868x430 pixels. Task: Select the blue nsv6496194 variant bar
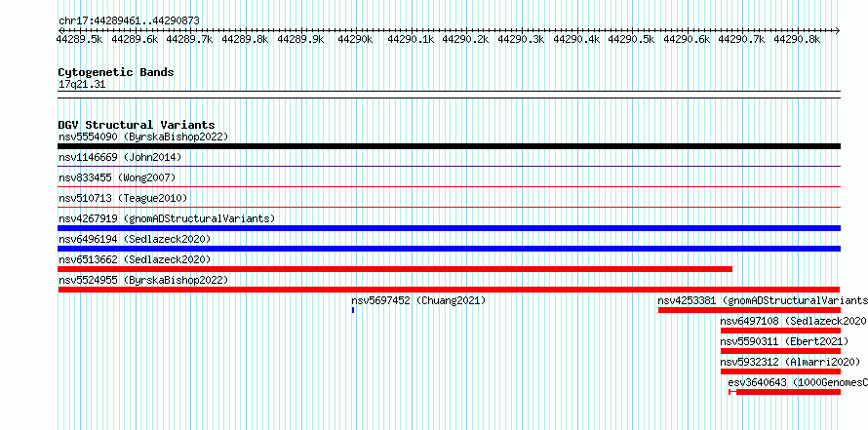(449, 249)
